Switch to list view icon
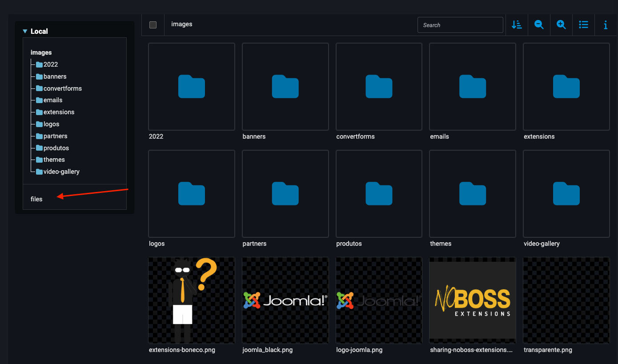The image size is (618, 364). [583, 25]
